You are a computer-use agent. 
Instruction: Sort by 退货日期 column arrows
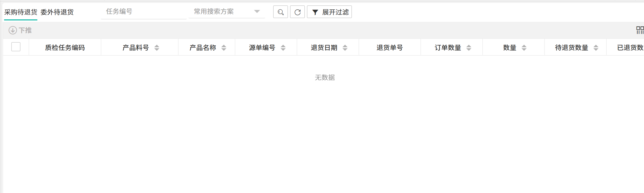coord(345,48)
